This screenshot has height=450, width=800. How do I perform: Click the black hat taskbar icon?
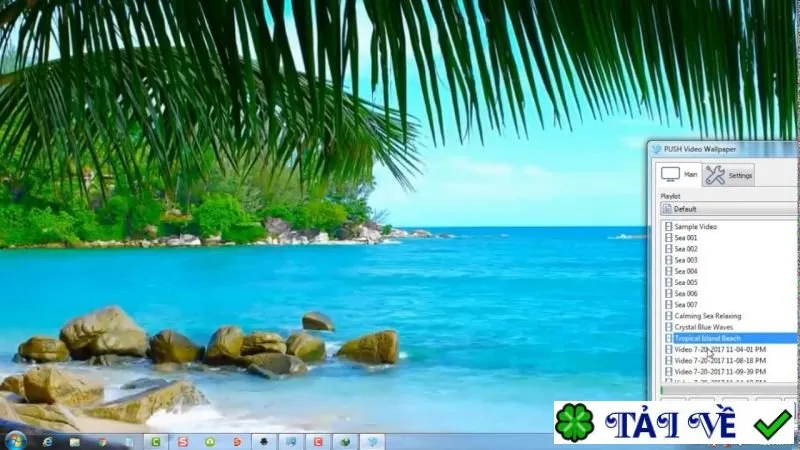264,442
